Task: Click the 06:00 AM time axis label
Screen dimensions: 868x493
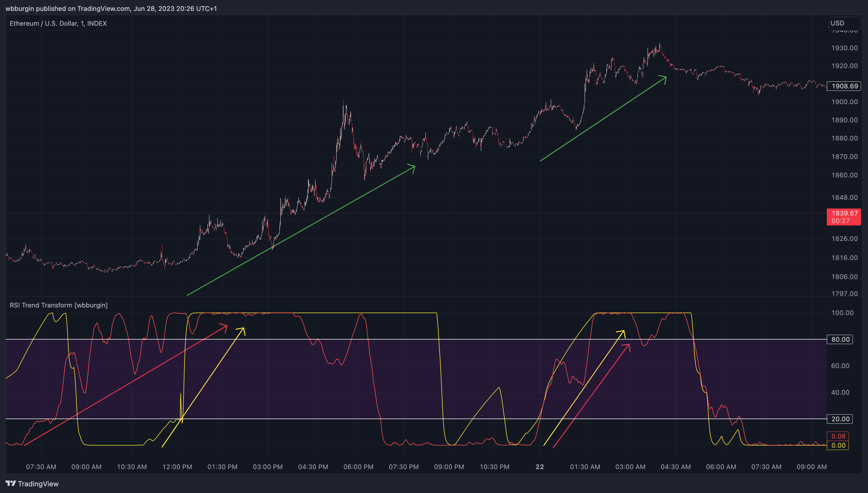Action: [x=721, y=467]
